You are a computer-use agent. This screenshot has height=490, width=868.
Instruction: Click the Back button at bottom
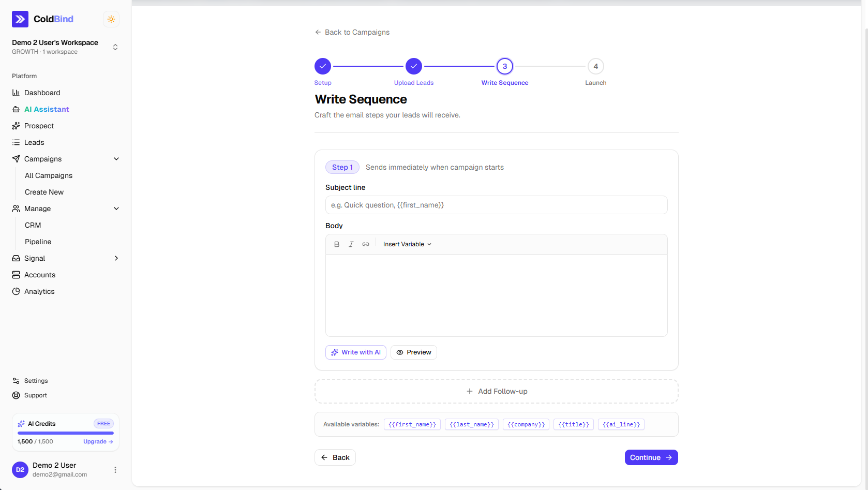click(335, 457)
